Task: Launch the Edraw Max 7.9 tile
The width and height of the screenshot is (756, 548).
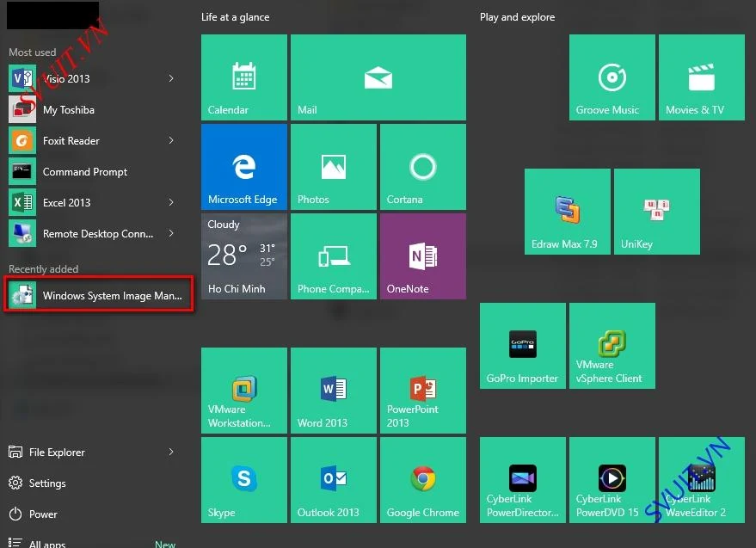Action: [568, 212]
